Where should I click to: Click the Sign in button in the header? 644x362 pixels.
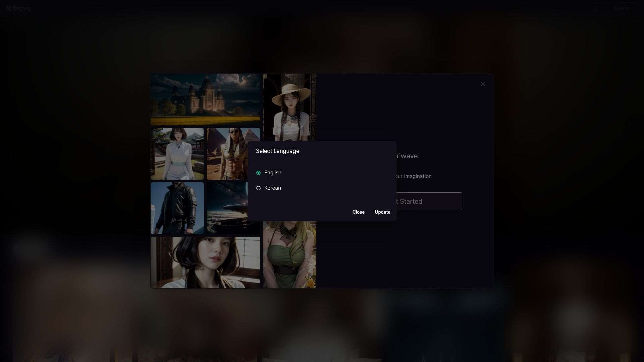click(622, 8)
